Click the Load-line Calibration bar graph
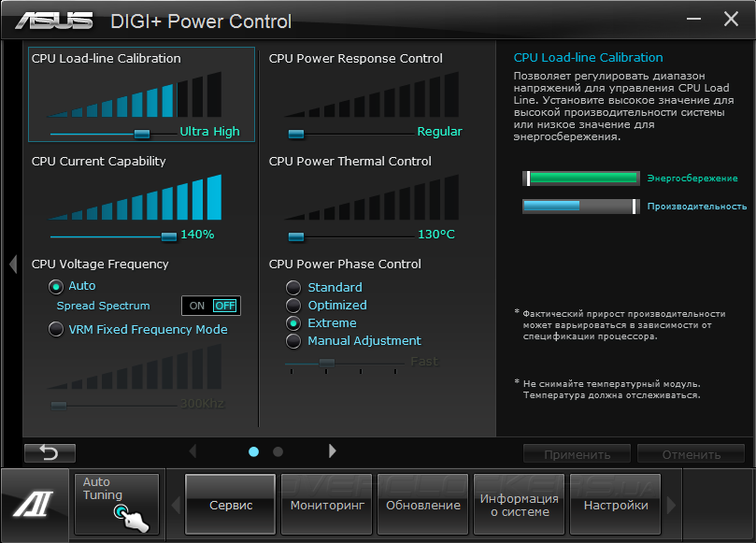Viewport: 756px width, 543px height. [x=135, y=94]
